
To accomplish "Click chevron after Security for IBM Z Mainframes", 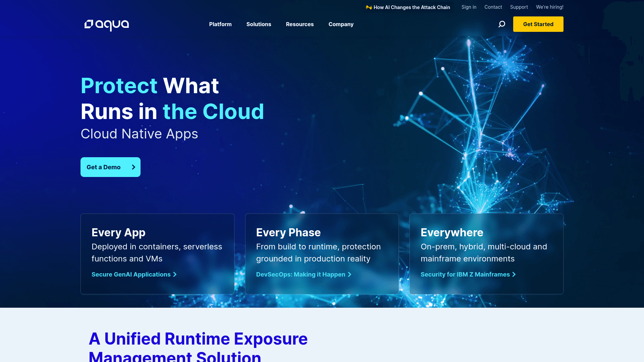I will pos(514,275).
